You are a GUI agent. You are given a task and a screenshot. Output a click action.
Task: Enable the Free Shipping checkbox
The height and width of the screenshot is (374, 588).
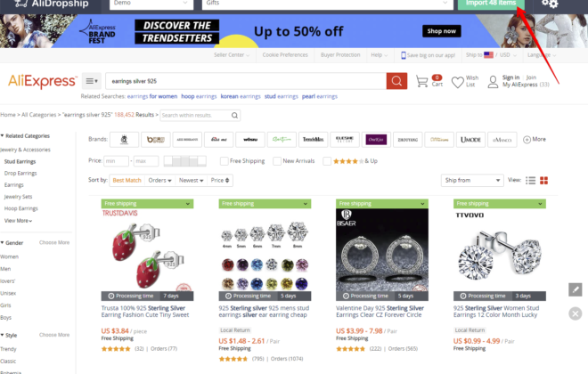coord(225,161)
